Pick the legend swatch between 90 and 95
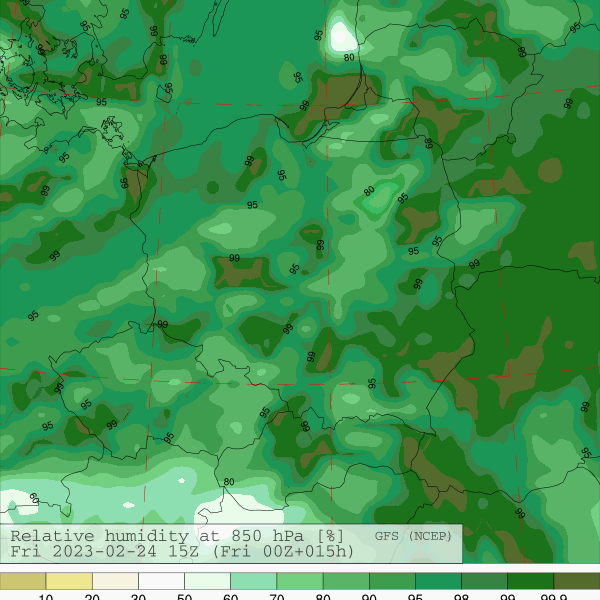This screenshot has height=600, width=600. point(392,581)
